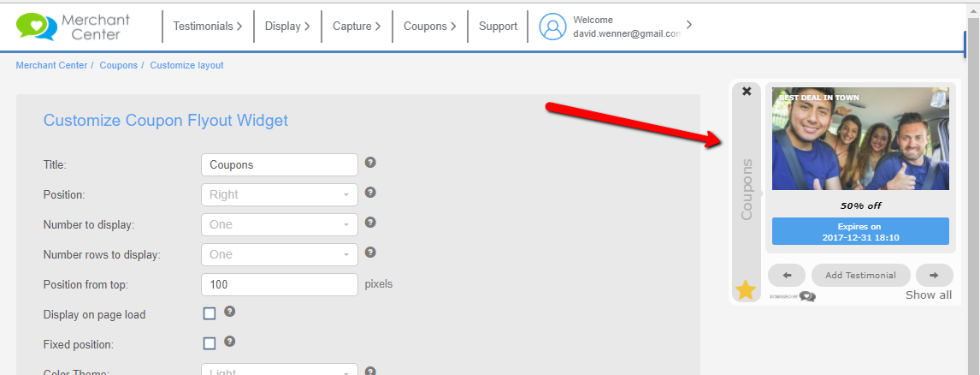The width and height of the screenshot is (980, 375).
Task: Go to previous coupon with left arrow
Action: (x=787, y=276)
